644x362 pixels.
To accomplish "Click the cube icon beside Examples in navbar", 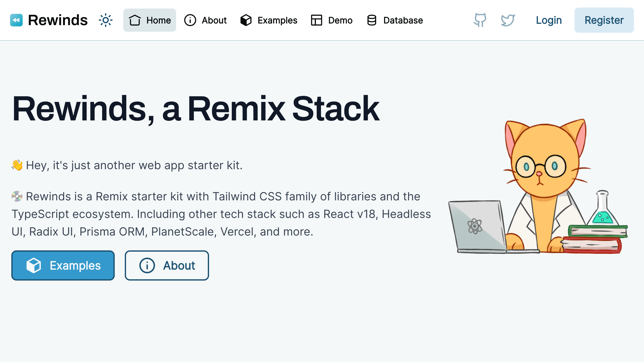I will click(x=246, y=20).
